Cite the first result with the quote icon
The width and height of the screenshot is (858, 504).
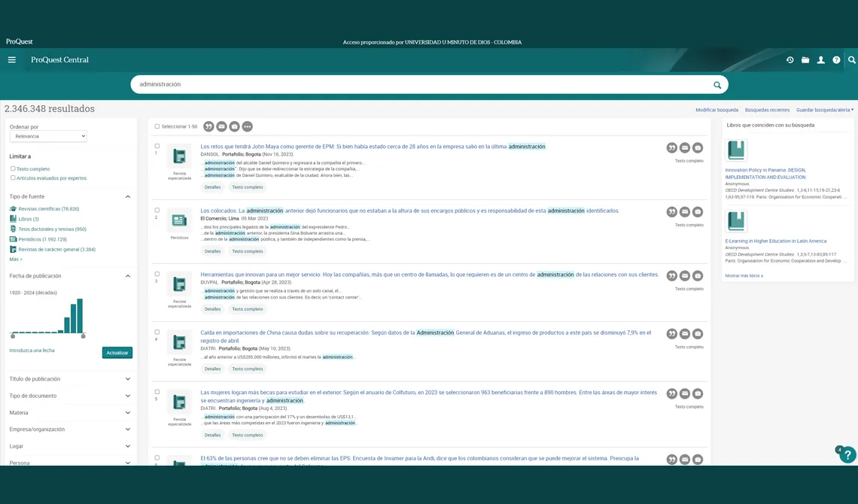pos(672,147)
